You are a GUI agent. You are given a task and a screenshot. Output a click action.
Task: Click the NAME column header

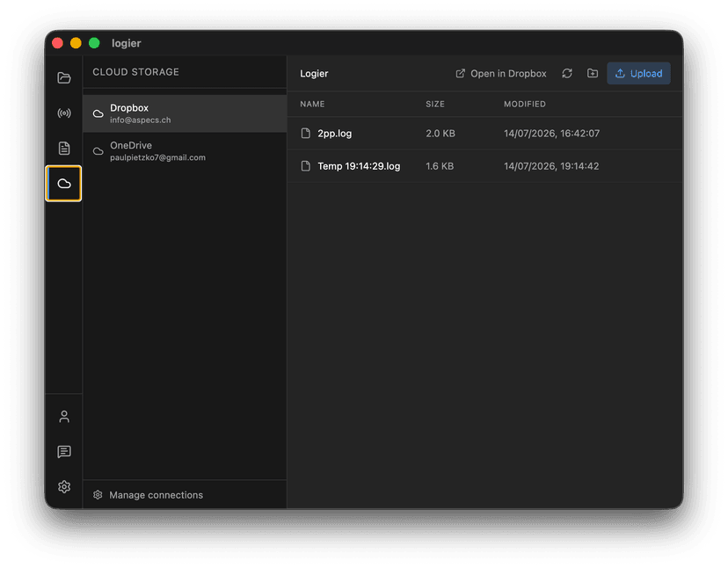click(312, 104)
